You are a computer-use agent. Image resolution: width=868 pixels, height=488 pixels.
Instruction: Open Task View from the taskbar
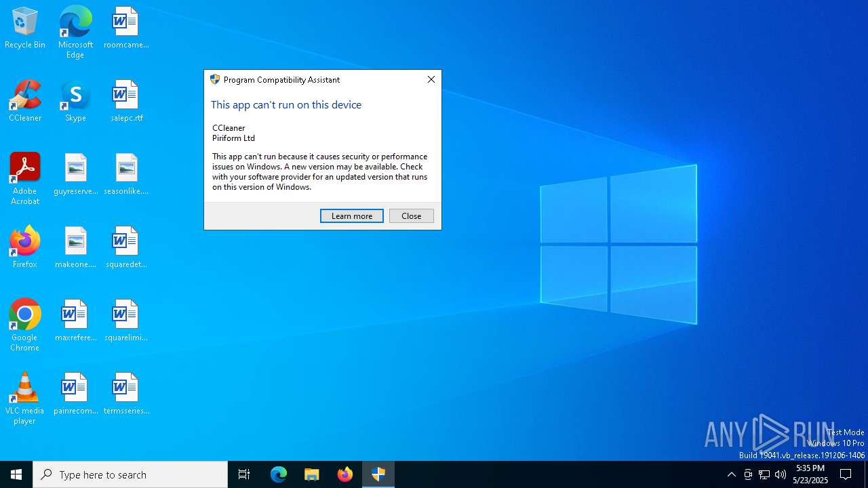(244, 474)
